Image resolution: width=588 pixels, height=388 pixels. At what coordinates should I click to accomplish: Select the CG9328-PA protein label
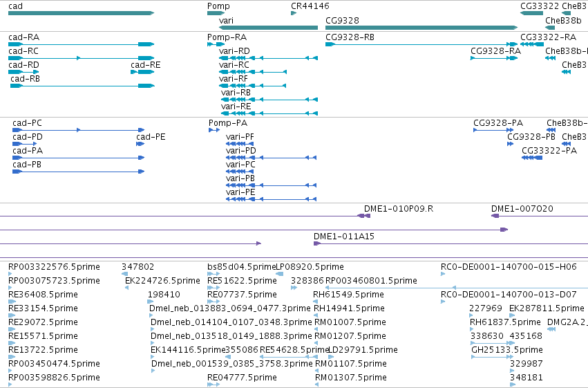click(498, 123)
